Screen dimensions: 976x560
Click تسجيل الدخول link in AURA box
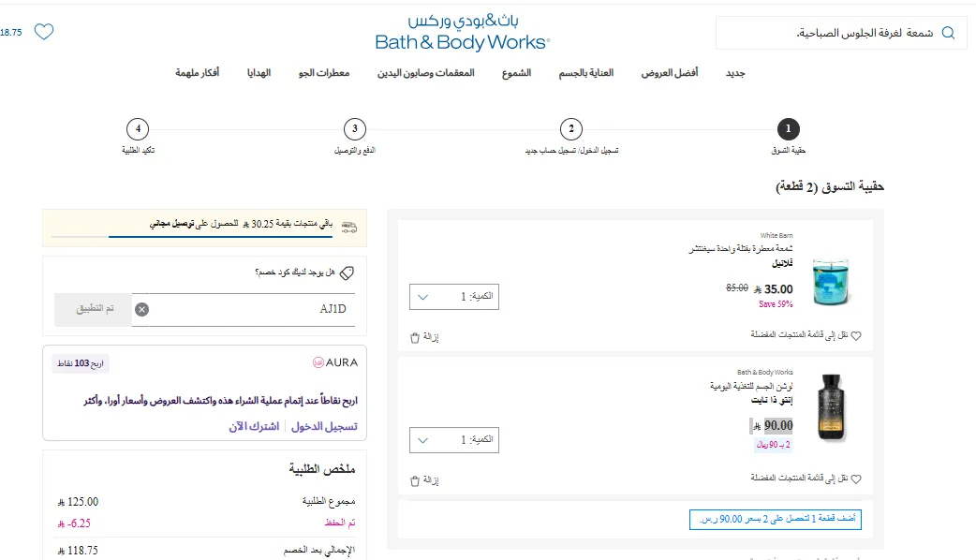click(324, 426)
